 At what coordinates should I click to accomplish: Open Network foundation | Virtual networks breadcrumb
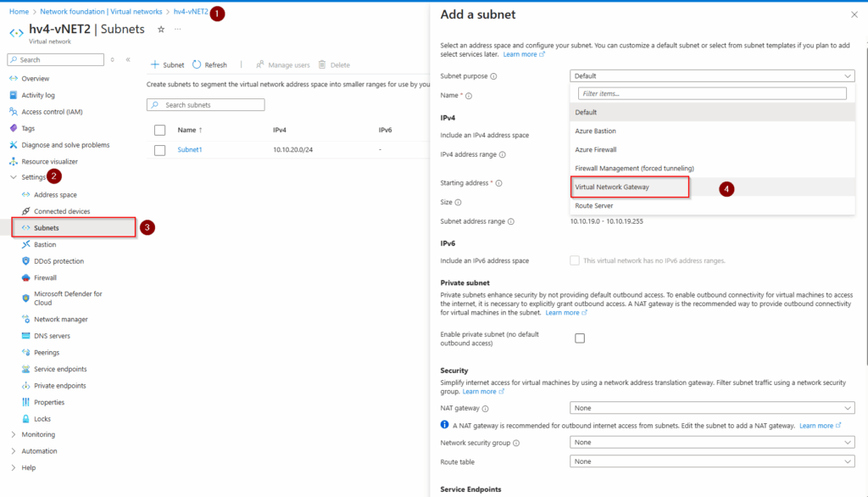pyautogui.click(x=102, y=12)
